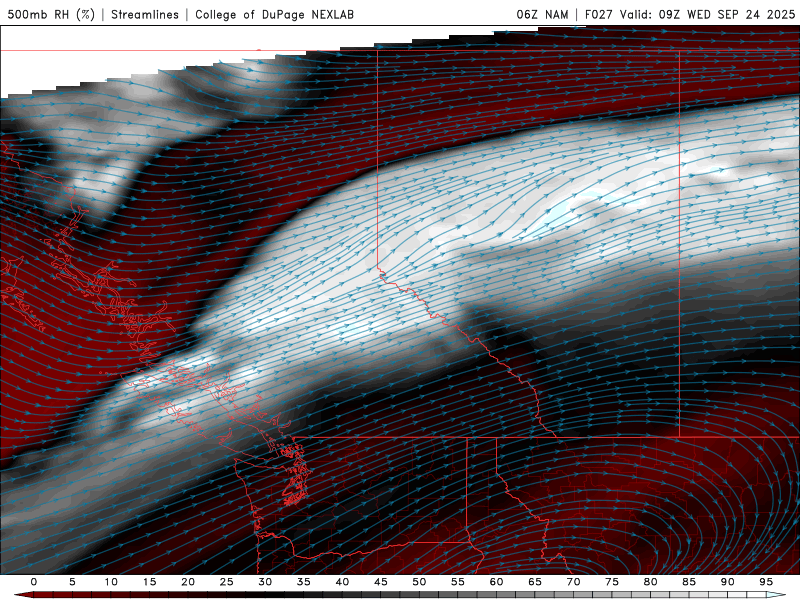Click "College of DuPage NEXLAB" header text

(274, 14)
